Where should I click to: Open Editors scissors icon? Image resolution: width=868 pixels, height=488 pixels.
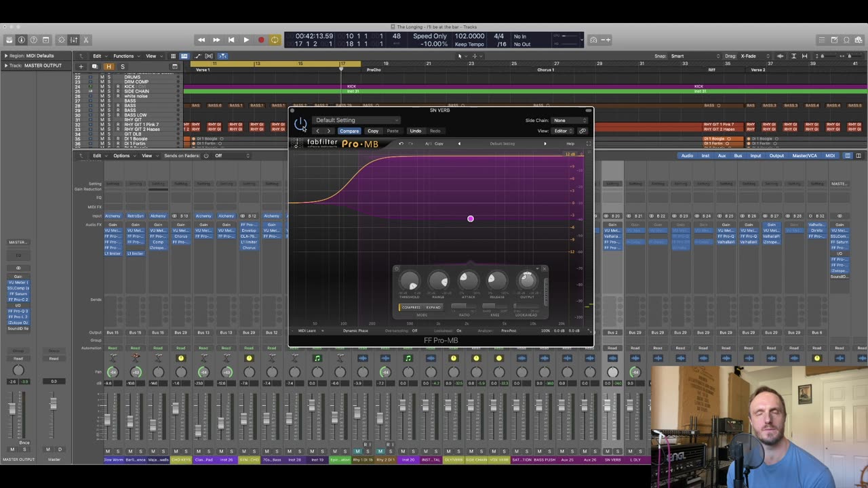(86, 40)
